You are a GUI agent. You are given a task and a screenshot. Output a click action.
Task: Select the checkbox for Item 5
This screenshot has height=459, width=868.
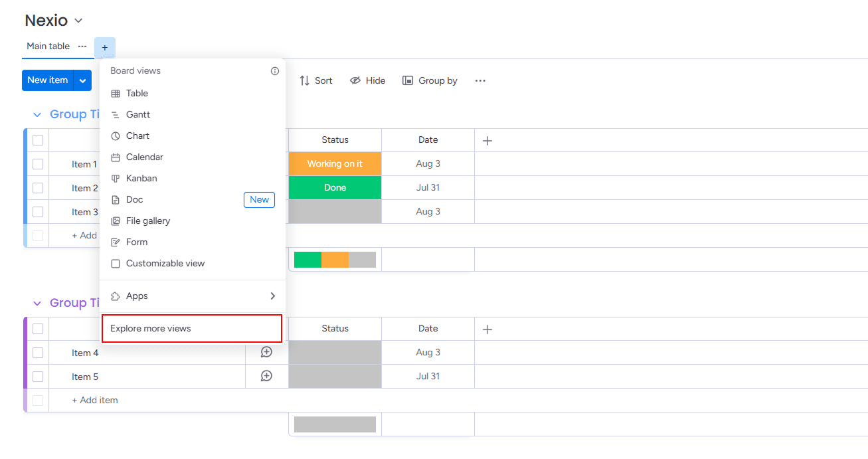(x=38, y=376)
